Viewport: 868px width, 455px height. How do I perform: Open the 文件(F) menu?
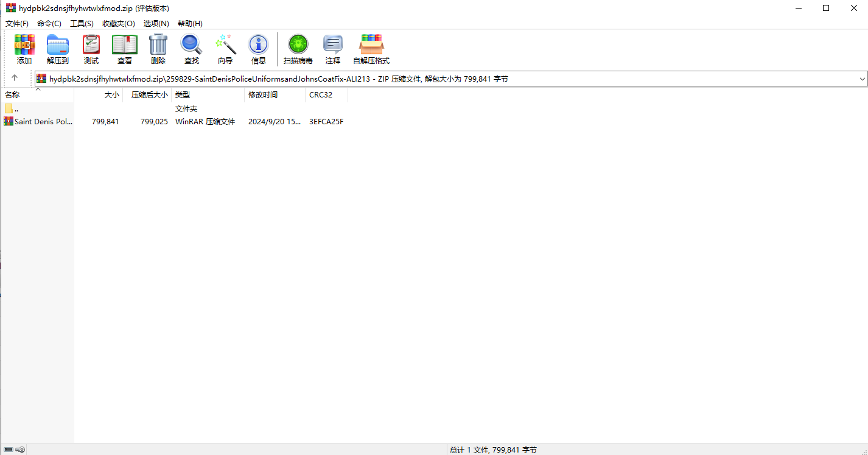pos(17,23)
